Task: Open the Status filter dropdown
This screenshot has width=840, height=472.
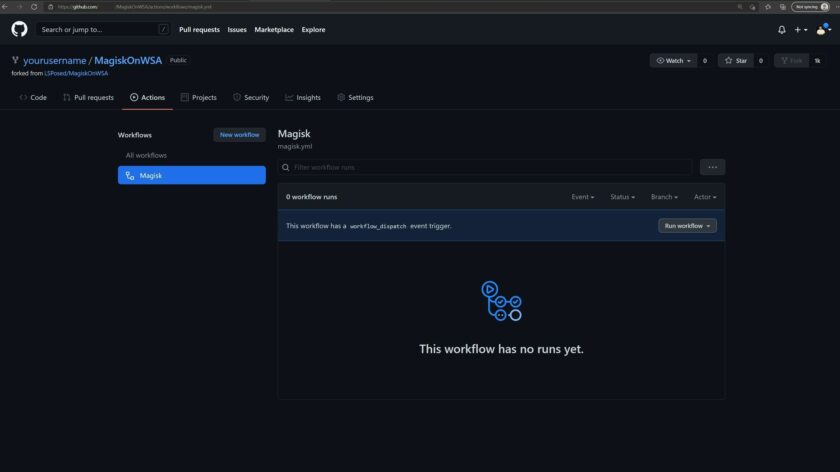Action: coord(622,197)
